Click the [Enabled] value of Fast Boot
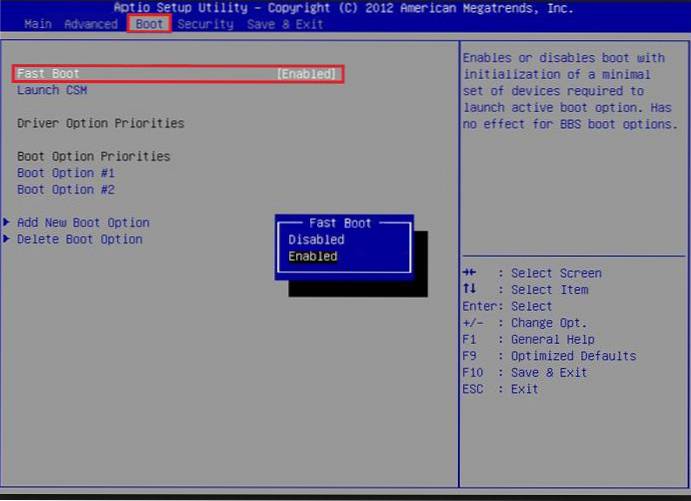Viewport: 691px width, 501px height. 306,74
